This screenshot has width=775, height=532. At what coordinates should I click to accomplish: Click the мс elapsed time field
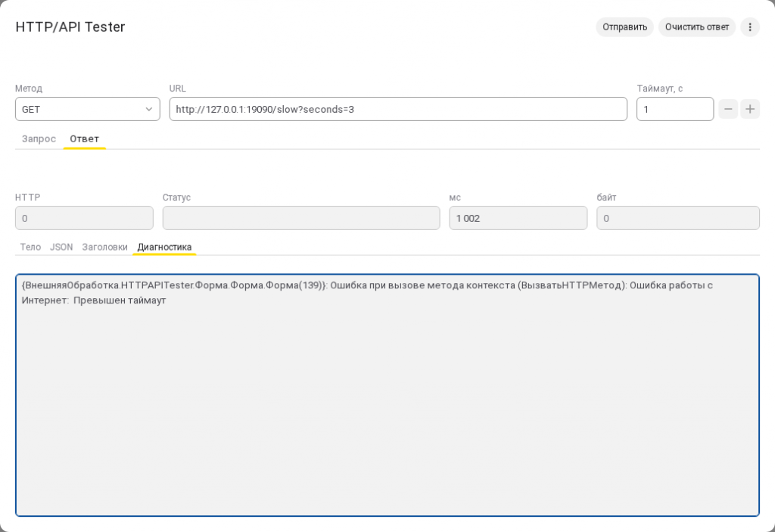pos(518,218)
